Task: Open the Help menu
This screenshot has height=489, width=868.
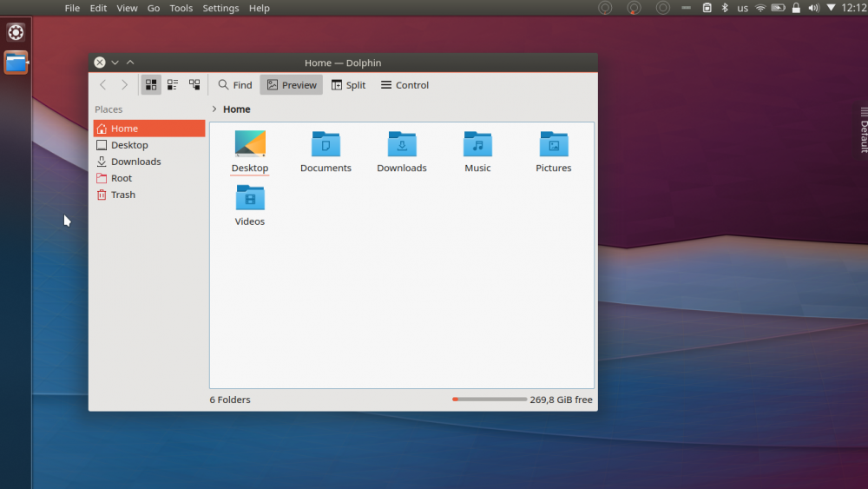Action: pos(259,9)
